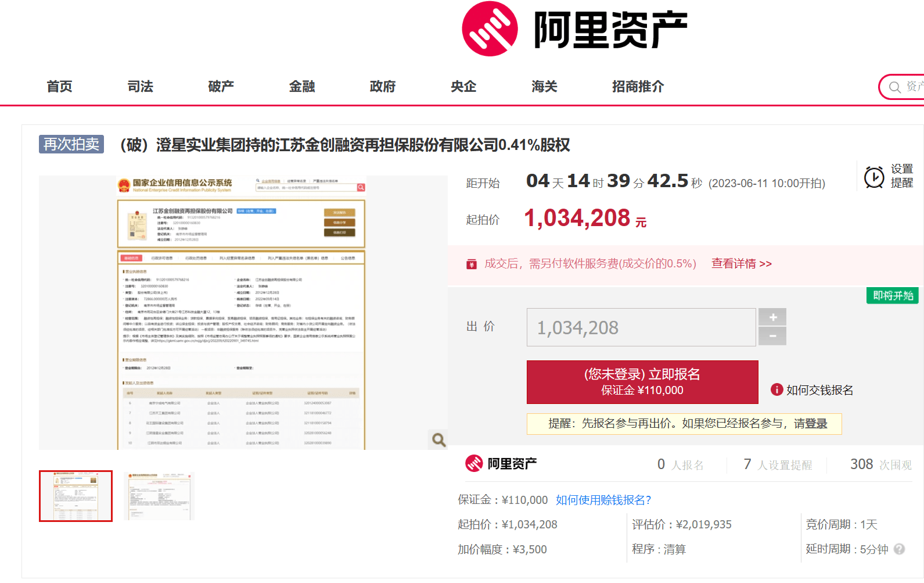Open the 央企 navigation tab
The image size is (924, 583).
tap(463, 87)
